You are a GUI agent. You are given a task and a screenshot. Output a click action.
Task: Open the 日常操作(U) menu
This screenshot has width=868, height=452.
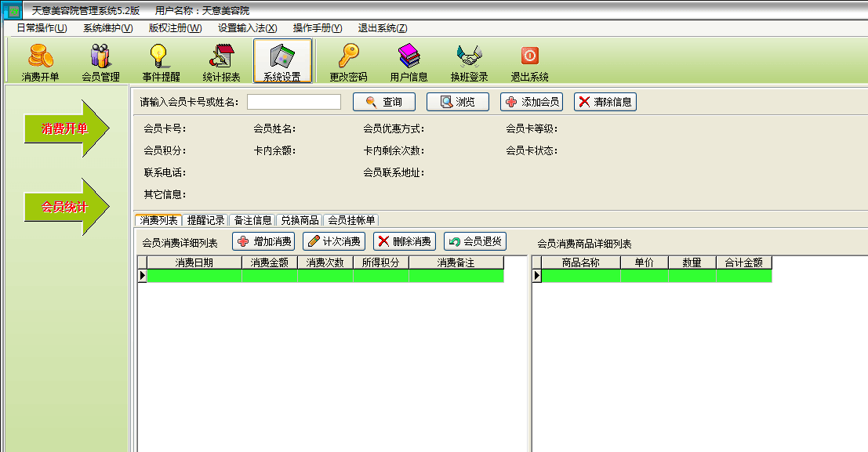pyautogui.click(x=42, y=28)
